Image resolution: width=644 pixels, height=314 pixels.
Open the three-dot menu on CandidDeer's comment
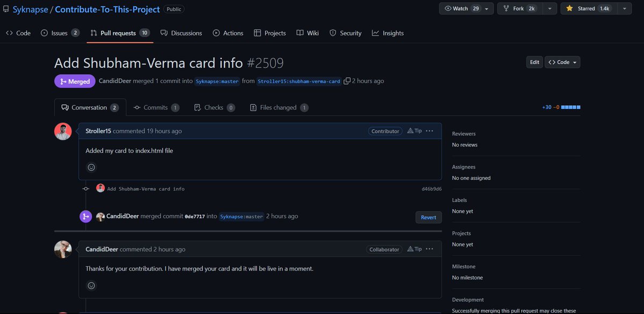point(429,249)
